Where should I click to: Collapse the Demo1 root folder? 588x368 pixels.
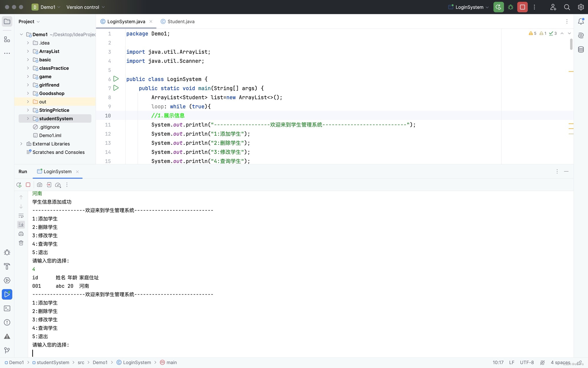(21, 34)
